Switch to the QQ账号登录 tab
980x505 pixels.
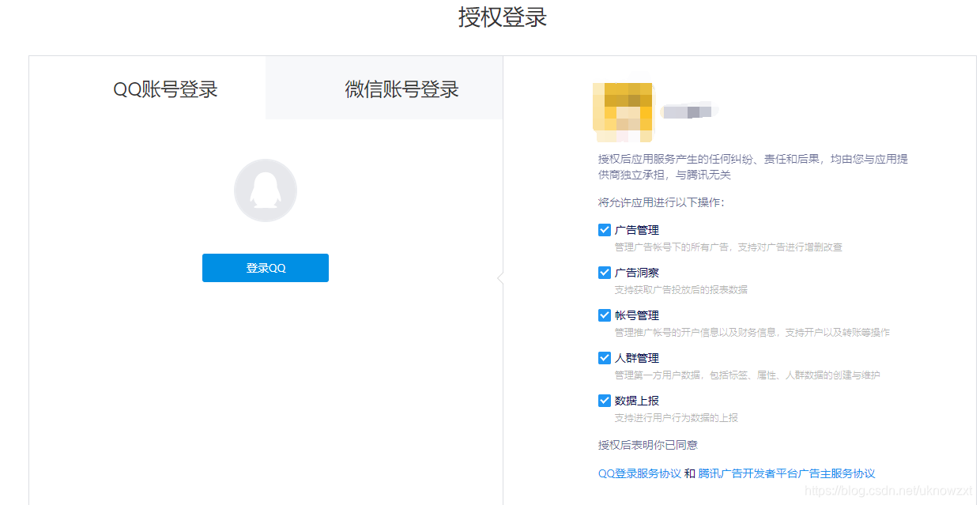tap(165, 89)
